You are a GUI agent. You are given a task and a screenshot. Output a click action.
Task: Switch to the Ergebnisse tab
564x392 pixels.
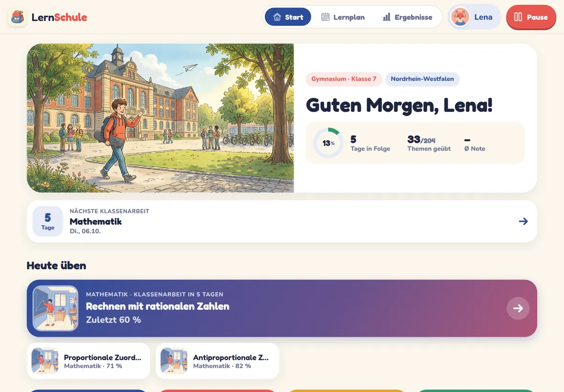pos(407,17)
